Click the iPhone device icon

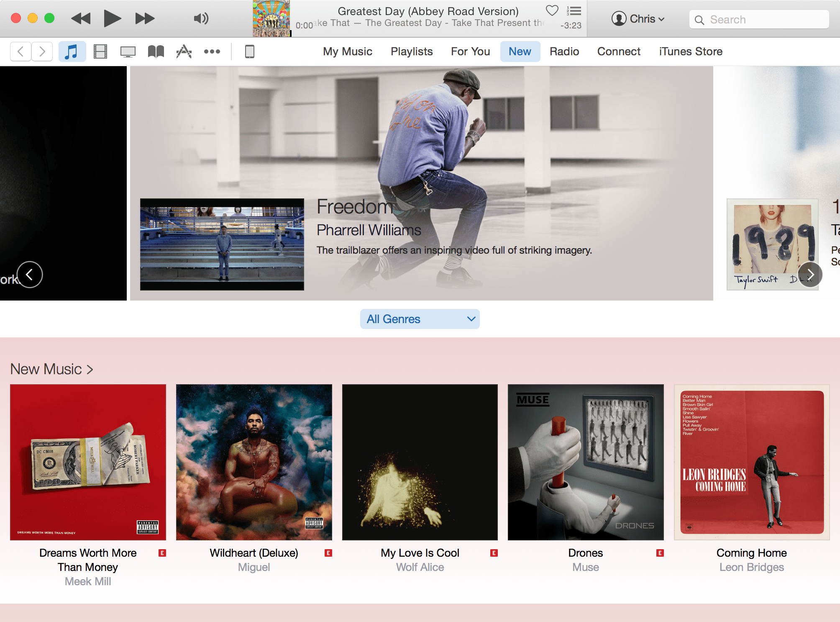pos(249,51)
